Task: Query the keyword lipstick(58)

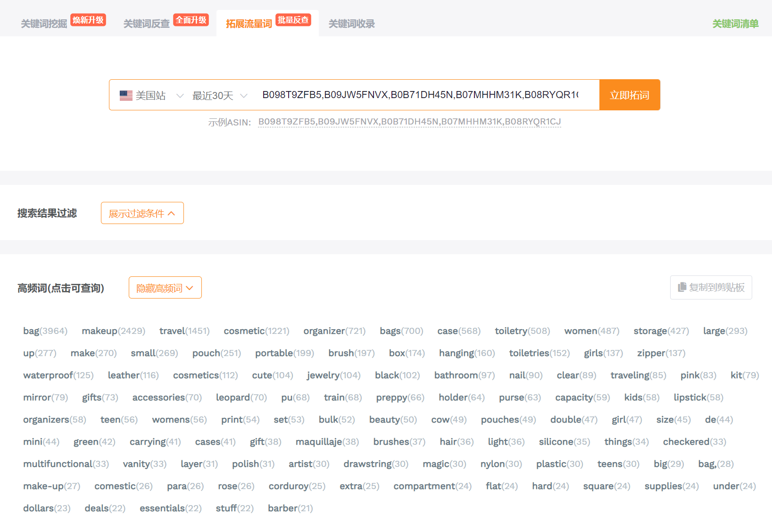Action: pos(698,398)
